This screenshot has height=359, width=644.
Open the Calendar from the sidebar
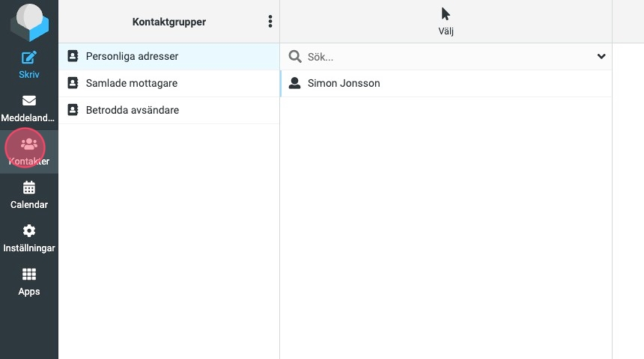pyautogui.click(x=28, y=194)
